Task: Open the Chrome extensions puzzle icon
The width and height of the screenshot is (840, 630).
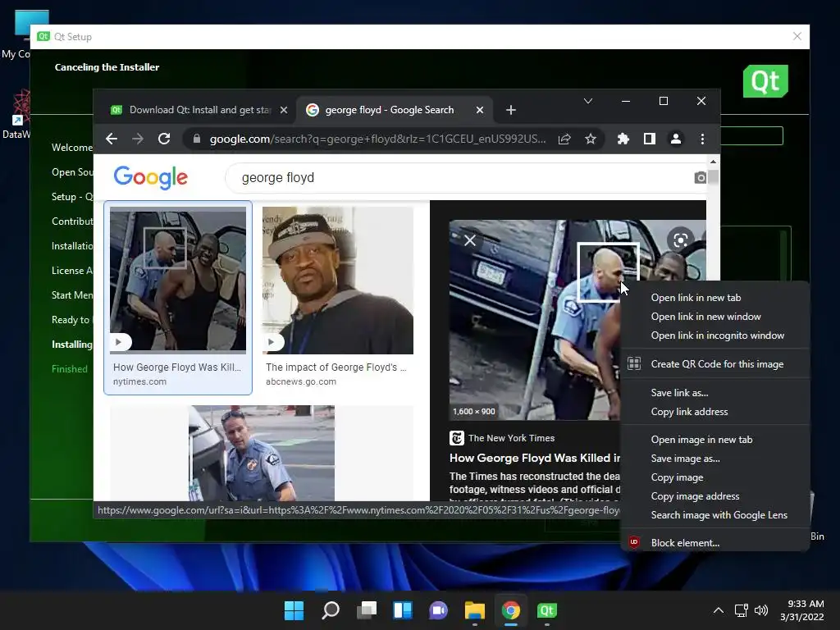Action: coord(623,139)
